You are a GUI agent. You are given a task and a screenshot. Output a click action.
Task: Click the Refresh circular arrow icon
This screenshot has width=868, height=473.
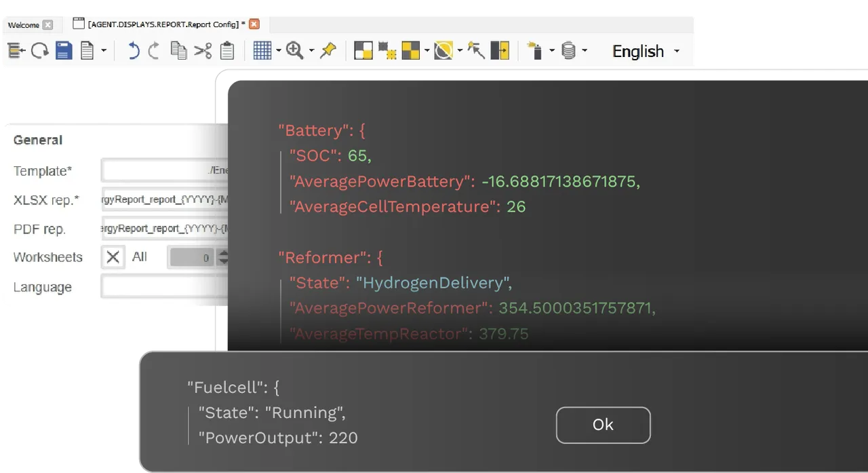(x=40, y=51)
